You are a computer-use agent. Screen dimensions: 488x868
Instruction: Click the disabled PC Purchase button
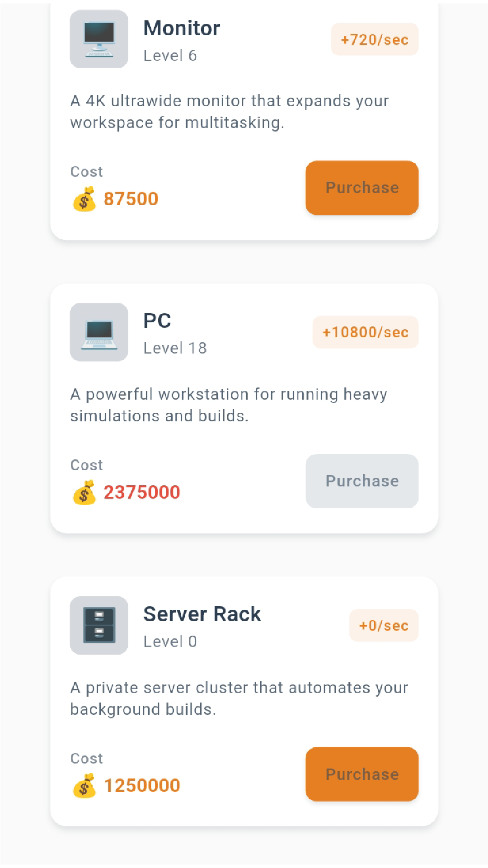[361, 481]
